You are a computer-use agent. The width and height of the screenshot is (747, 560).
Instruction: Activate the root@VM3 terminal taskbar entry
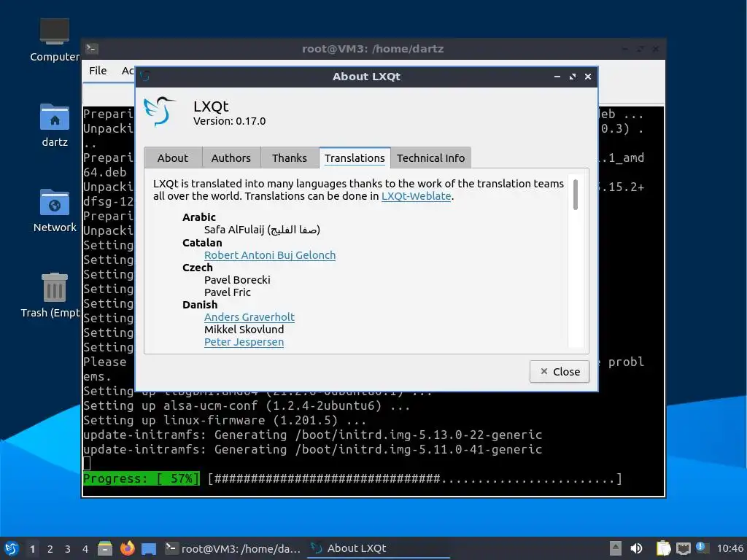click(x=233, y=548)
